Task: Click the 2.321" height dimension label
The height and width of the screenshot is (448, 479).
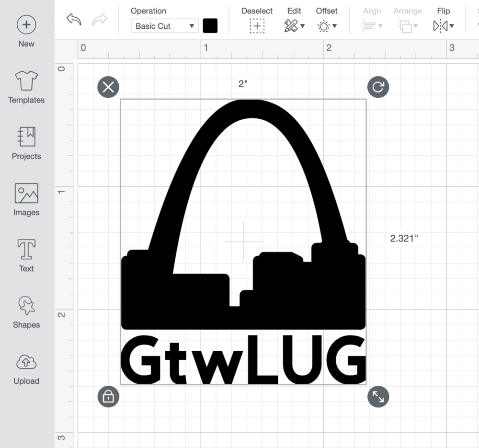Action: pos(404,238)
